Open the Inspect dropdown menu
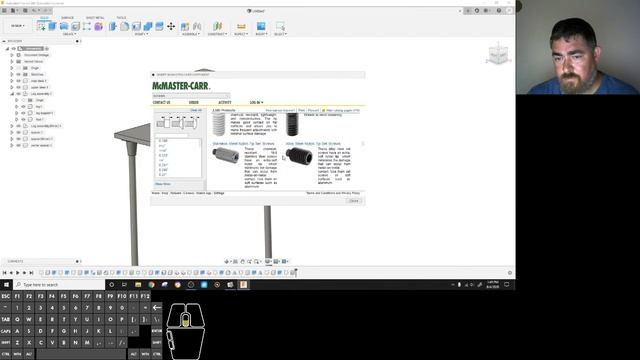Viewport: 640px width, 360px height. (x=241, y=34)
